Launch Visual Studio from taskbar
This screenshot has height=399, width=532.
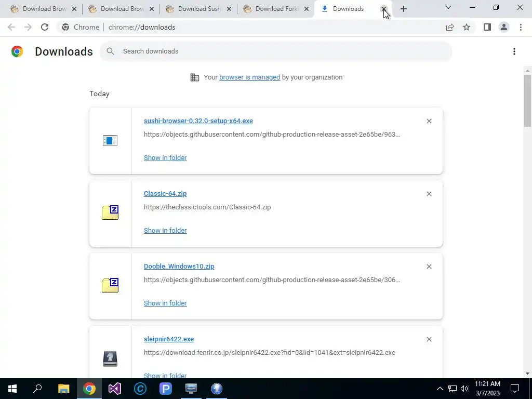pos(115,389)
